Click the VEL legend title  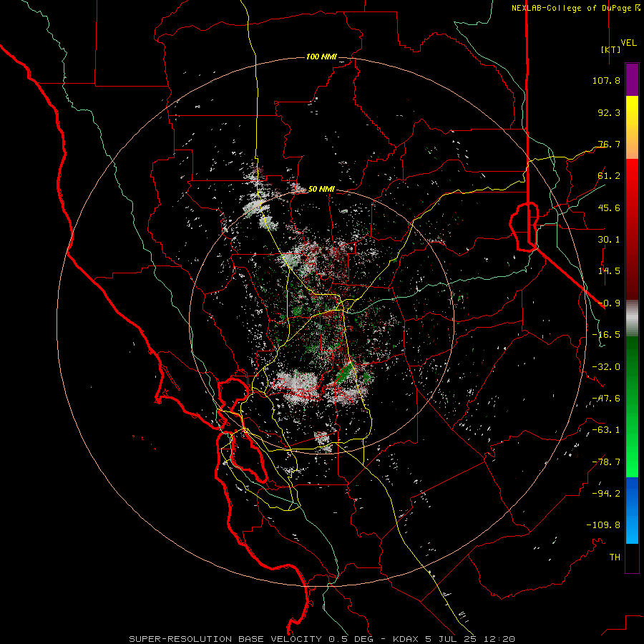pyautogui.click(x=628, y=43)
